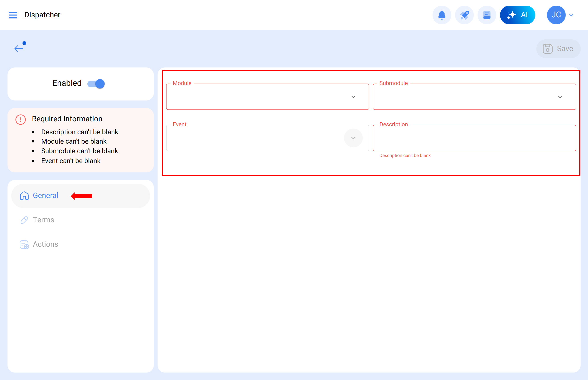Viewport: 588px width, 380px height.
Task: Click the red warning alert icon
Action: (20, 119)
